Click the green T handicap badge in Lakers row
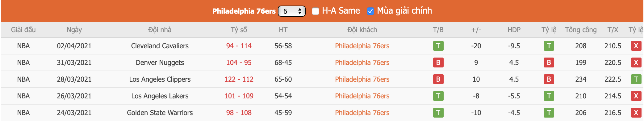Screen dimensions: 644x125 click(x=549, y=96)
